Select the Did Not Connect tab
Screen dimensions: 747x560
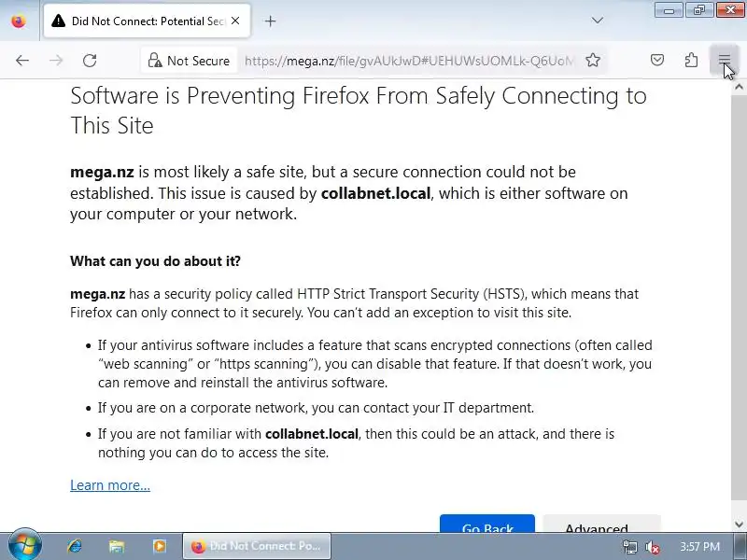pyautogui.click(x=140, y=21)
